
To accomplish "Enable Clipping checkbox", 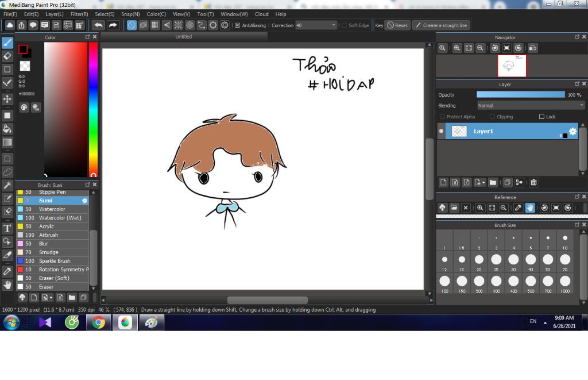I will (492, 117).
